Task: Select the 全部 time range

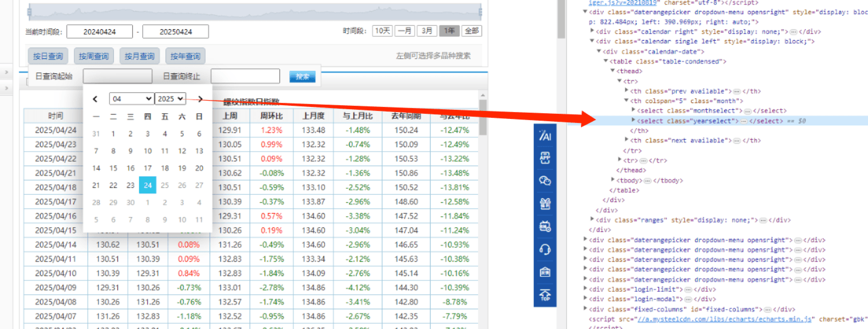Action: click(471, 31)
